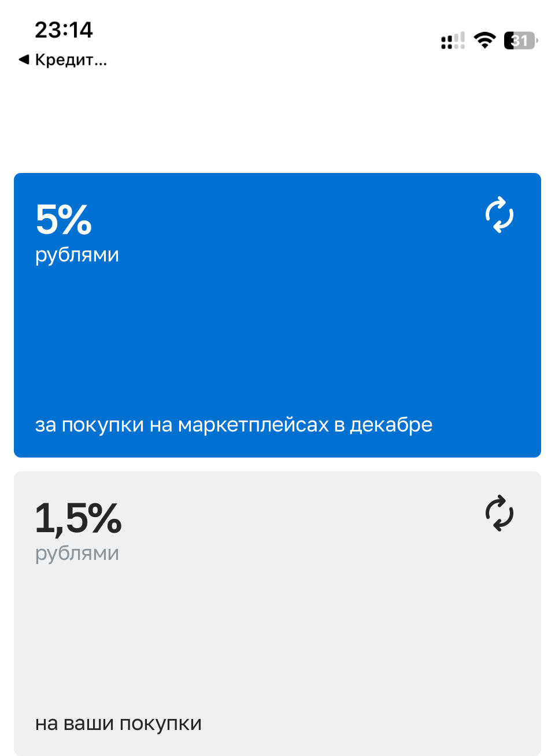Return to the Кредит… app via the back link
555x756 pixels.
click(x=71, y=60)
